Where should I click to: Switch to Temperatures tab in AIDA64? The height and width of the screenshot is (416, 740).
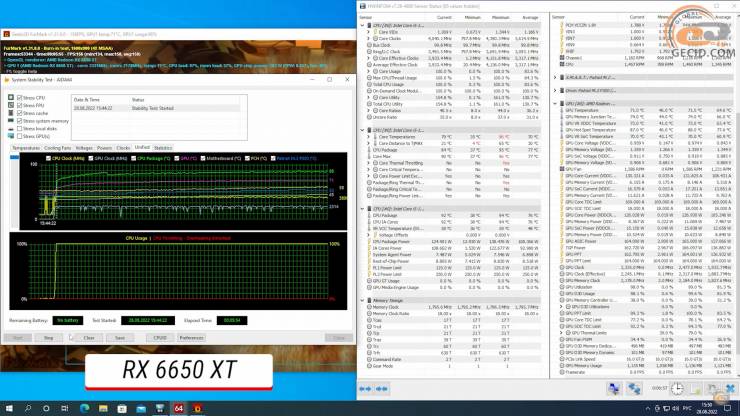pos(26,148)
